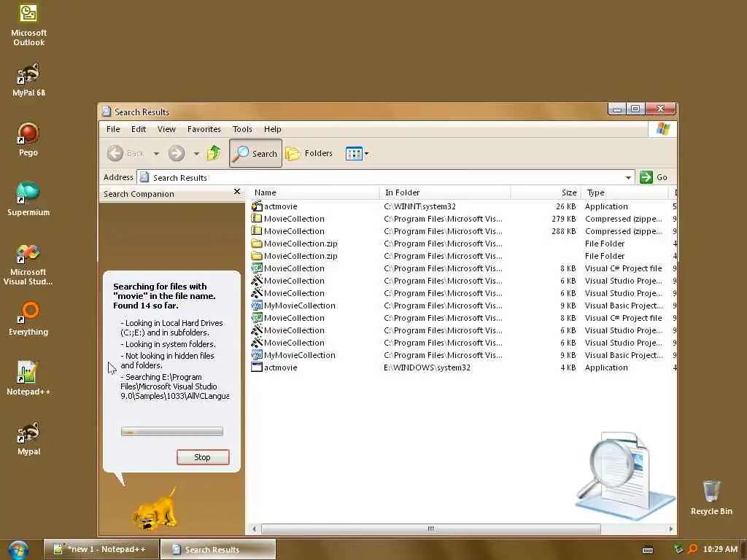This screenshot has height=560, width=747.
Task: Click the horizontal scrollbar thumb
Action: tap(430, 529)
